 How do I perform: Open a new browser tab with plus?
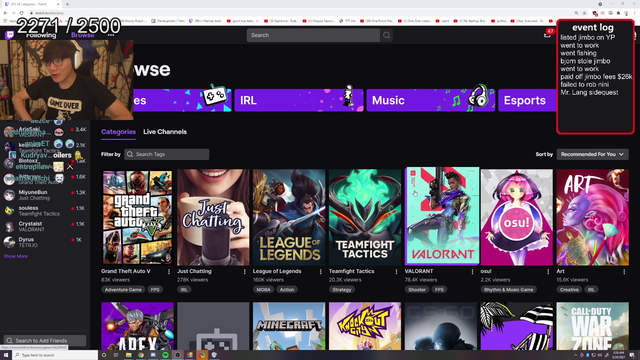(x=67, y=4)
